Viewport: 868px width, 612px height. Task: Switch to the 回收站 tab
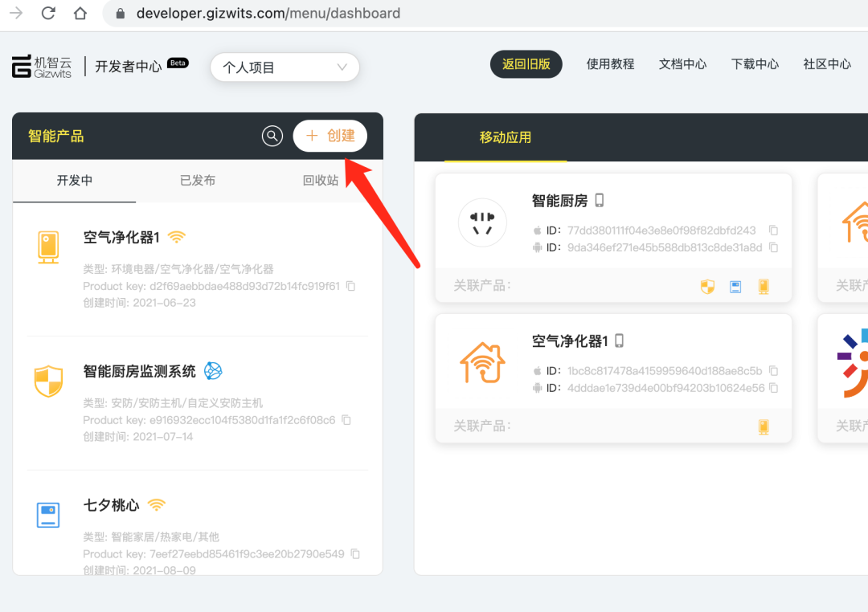point(320,180)
